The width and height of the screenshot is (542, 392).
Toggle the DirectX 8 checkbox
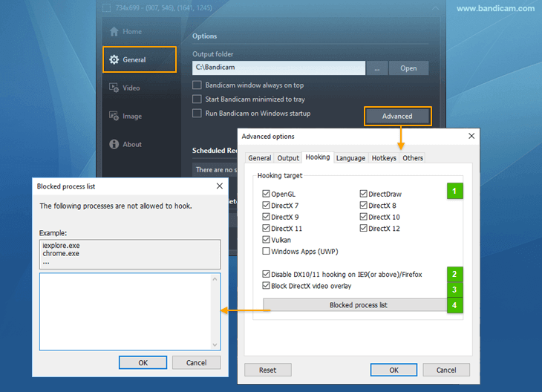[x=363, y=206]
